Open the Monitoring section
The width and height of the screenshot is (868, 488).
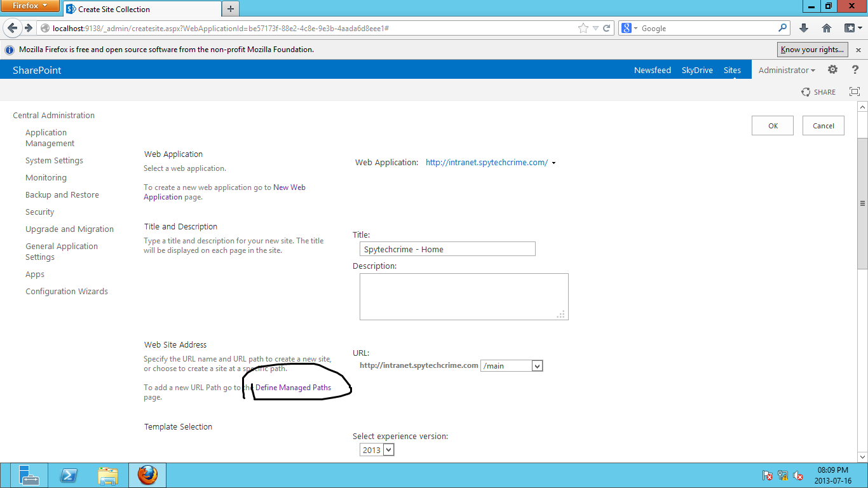point(46,178)
